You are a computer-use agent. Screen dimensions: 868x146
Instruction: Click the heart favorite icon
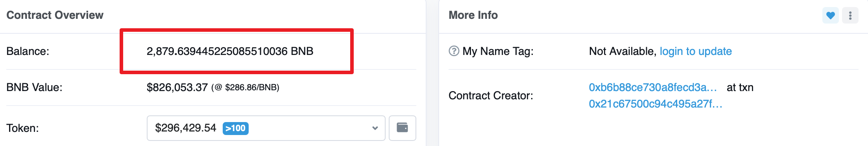(x=830, y=16)
